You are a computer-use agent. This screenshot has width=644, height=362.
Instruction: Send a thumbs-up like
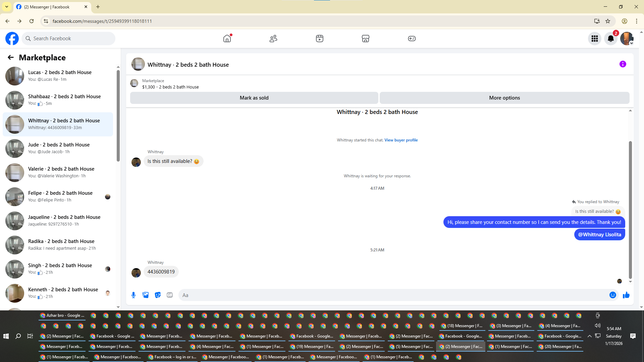click(x=626, y=295)
